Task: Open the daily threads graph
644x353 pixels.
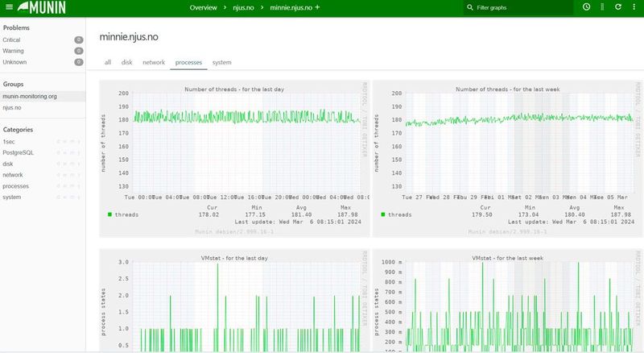Action: point(233,157)
